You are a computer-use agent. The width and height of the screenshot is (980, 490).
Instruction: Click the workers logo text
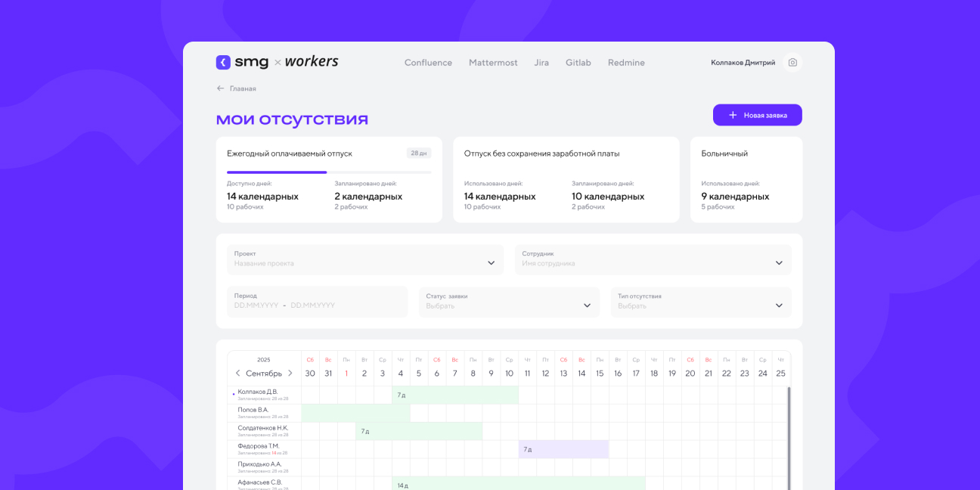[x=312, y=62]
